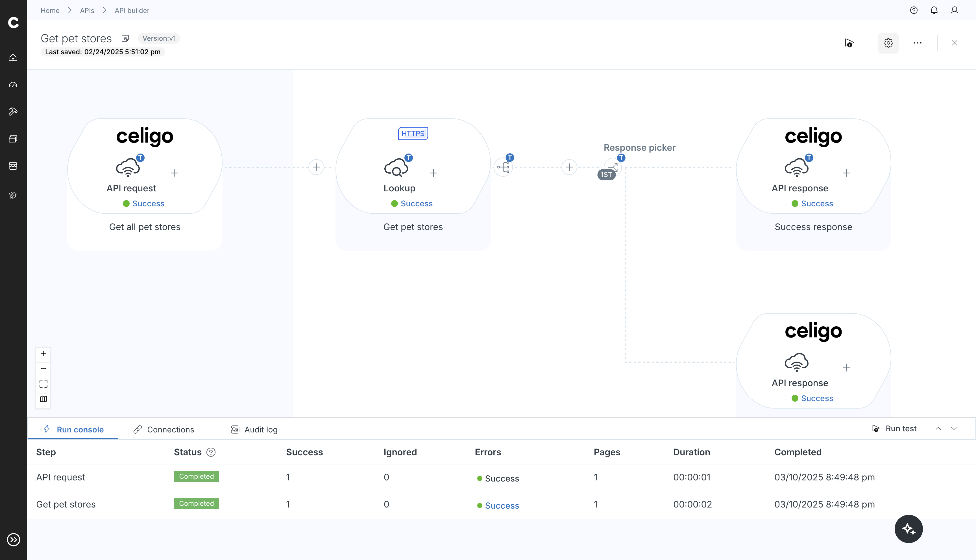Open the Tools hammer icon in sidebar
The image size is (976, 560).
coord(13,111)
